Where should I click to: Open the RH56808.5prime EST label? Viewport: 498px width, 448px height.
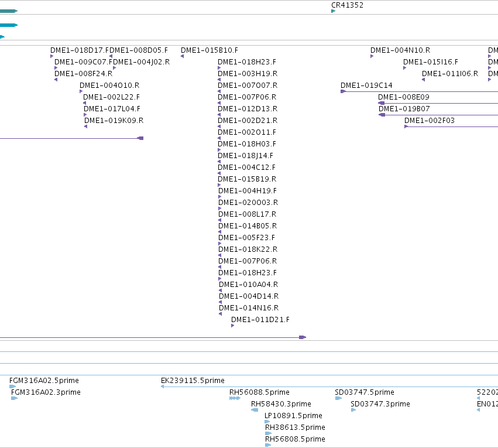(x=295, y=439)
